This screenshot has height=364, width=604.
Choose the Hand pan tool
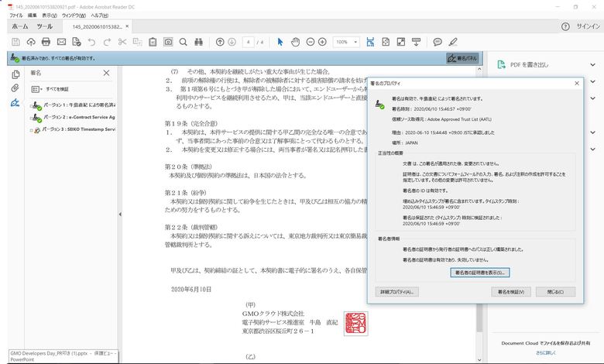[295, 42]
